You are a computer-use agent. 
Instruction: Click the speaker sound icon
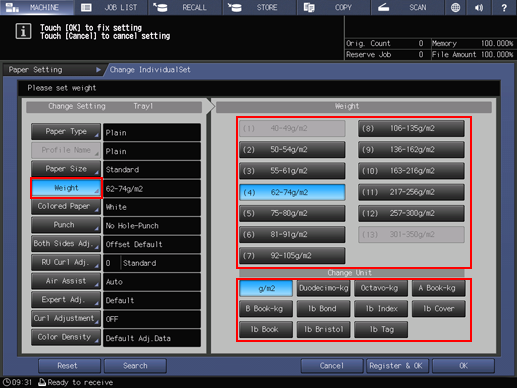[x=479, y=7]
